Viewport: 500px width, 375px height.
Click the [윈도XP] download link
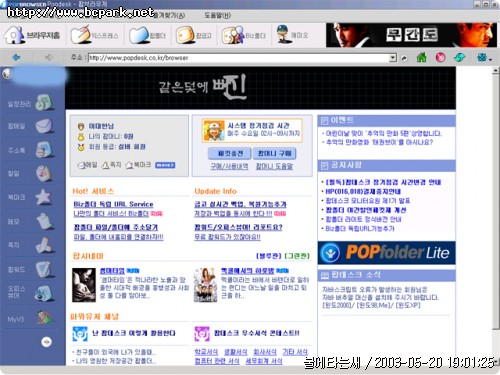[x=407, y=305]
